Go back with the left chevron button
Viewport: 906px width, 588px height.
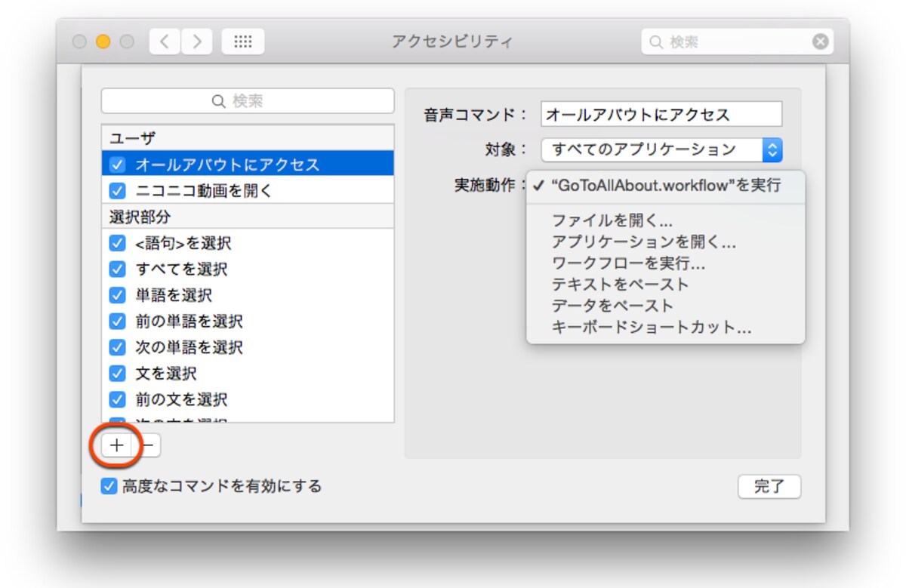(x=164, y=42)
